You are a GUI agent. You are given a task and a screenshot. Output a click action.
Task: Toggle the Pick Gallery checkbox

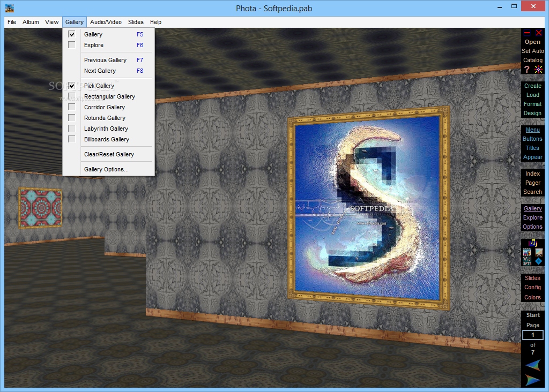coord(72,86)
